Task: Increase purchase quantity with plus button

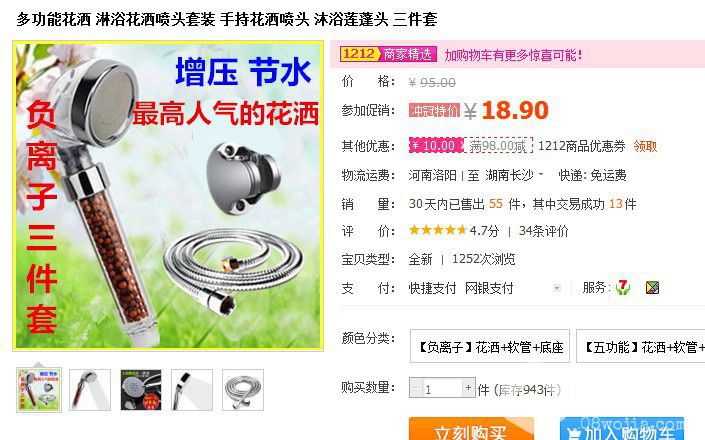Action: coord(469,387)
